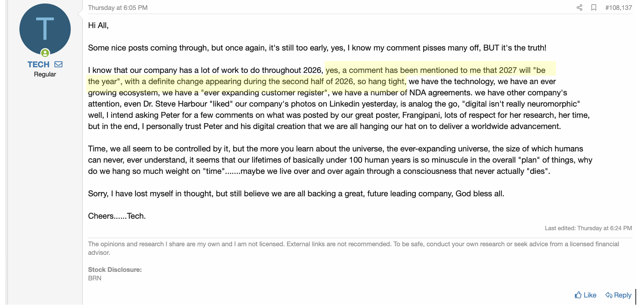The image size is (644, 306).
Task: Reply to this post
Action: 618,295
